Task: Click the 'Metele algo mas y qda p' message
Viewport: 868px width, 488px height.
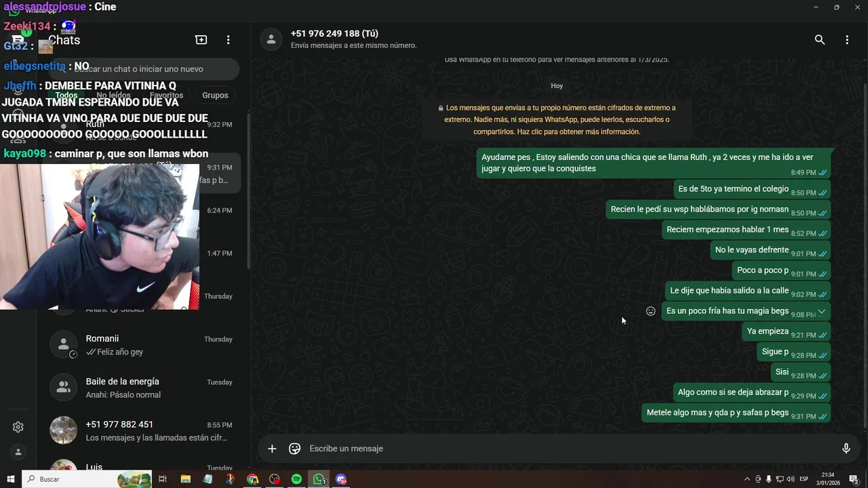Action: tap(736, 414)
